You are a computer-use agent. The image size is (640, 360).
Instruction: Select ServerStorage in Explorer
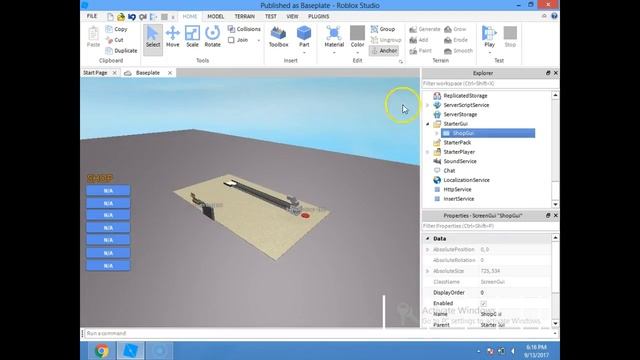(x=460, y=114)
